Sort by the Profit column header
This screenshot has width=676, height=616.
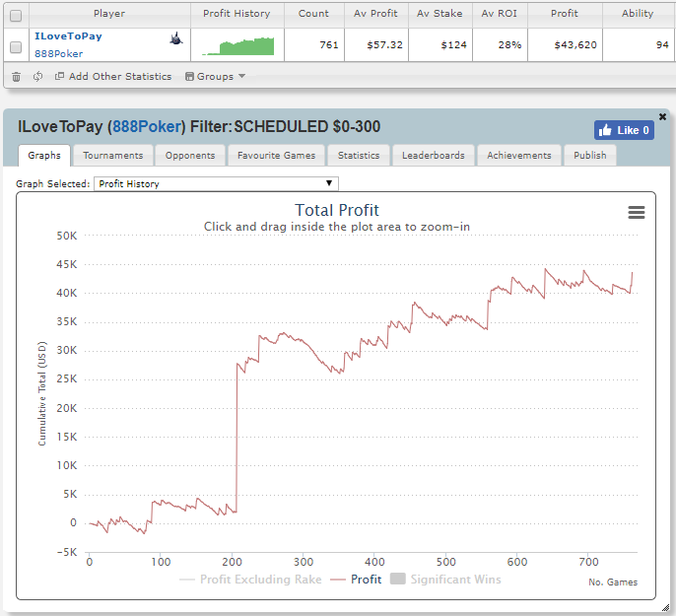565,14
